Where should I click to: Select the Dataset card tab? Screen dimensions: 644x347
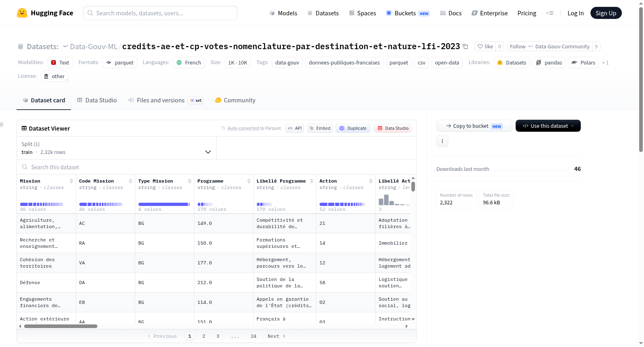[x=44, y=100]
